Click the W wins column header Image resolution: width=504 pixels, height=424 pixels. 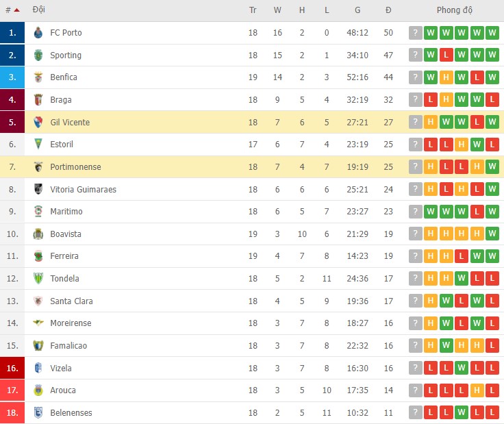pyautogui.click(x=277, y=10)
